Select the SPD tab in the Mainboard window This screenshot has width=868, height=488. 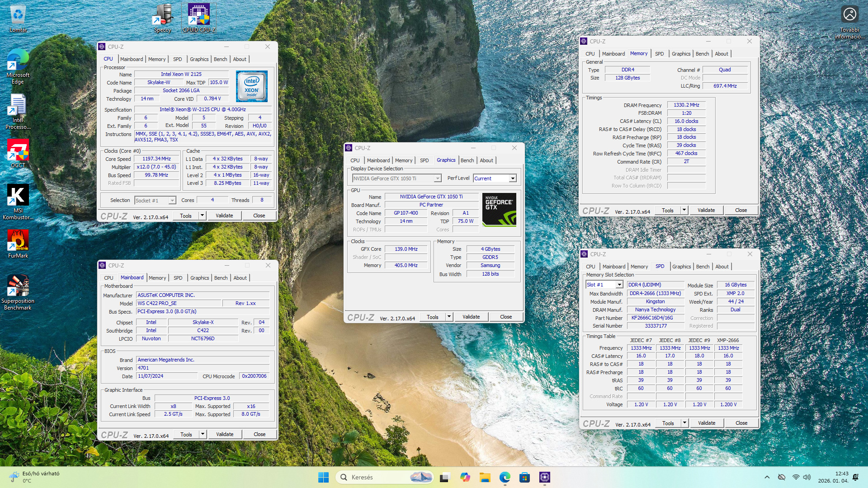point(178,278)
